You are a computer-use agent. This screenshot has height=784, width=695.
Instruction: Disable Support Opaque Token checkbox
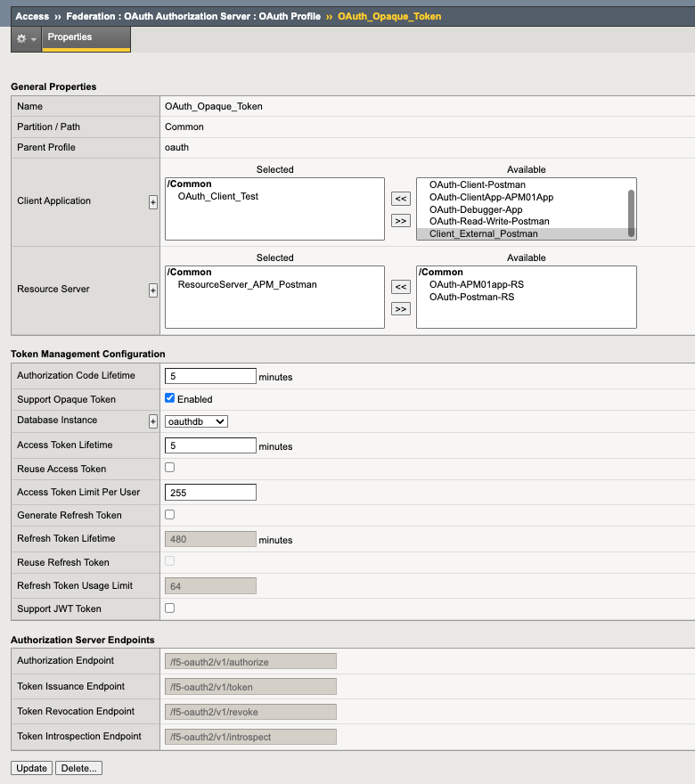click(x=170, y=398)
